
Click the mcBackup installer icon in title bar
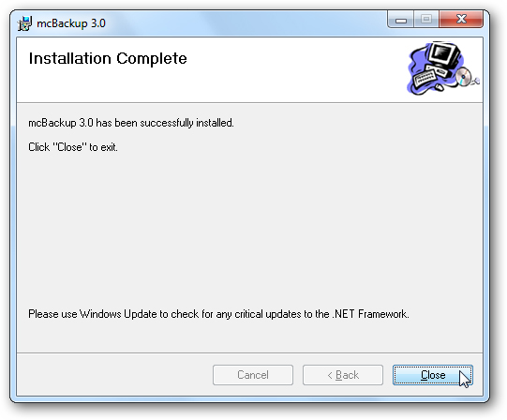(24, 23)
